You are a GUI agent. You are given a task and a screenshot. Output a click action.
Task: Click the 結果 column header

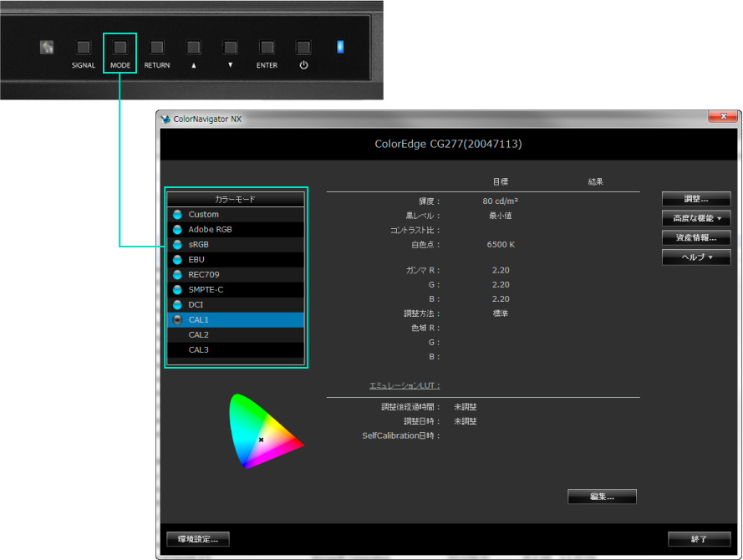(x=596, y=182)
